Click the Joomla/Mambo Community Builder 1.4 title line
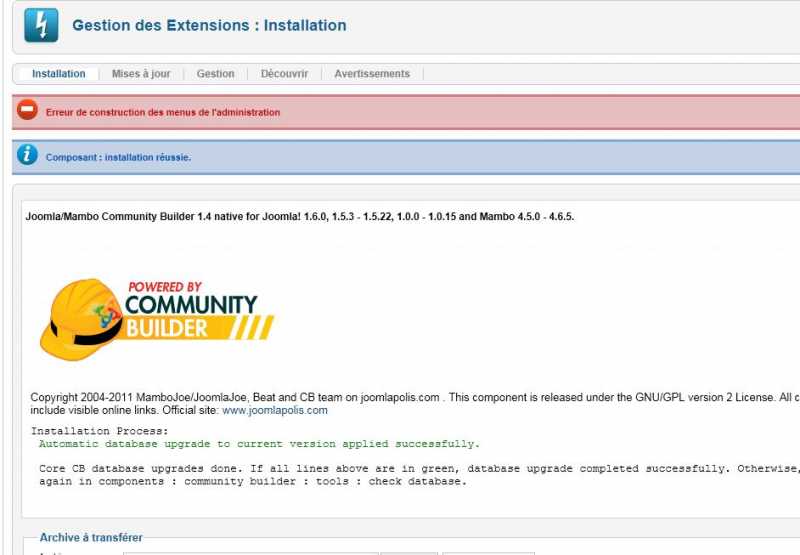The width and height of the screenshot is (800, 555). pos(300,216)
